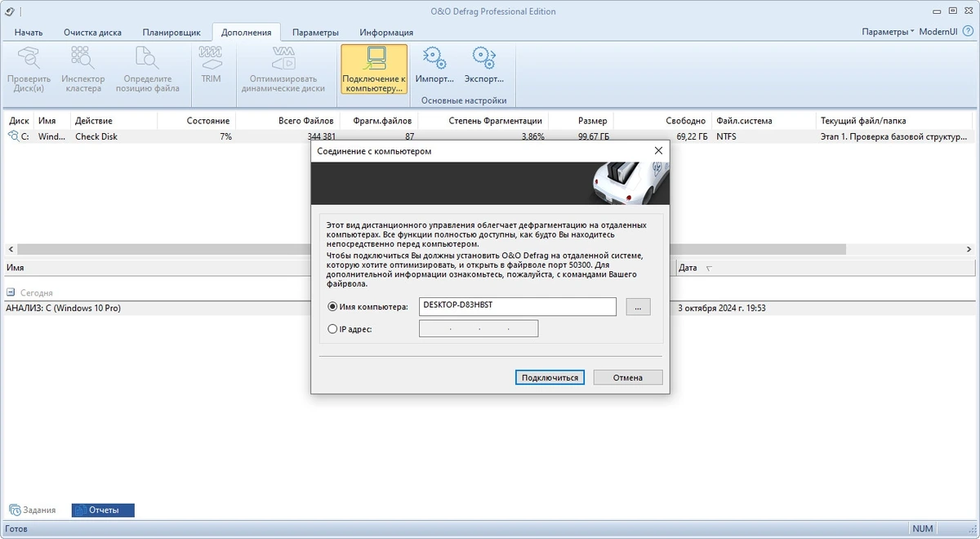
Task: Open the Параметры dropdown at top right
Action: (x=888, y=32)
